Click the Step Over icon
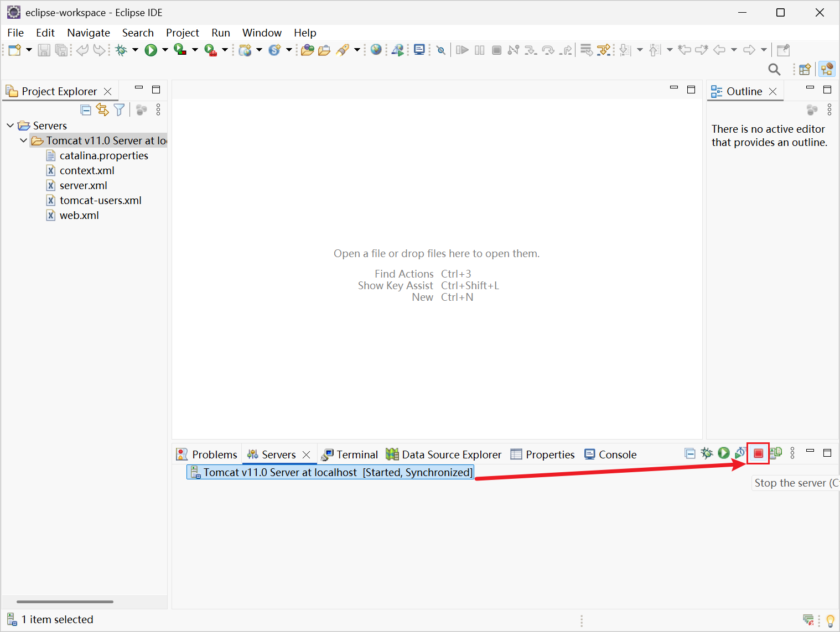 click(x=548, y=50)
